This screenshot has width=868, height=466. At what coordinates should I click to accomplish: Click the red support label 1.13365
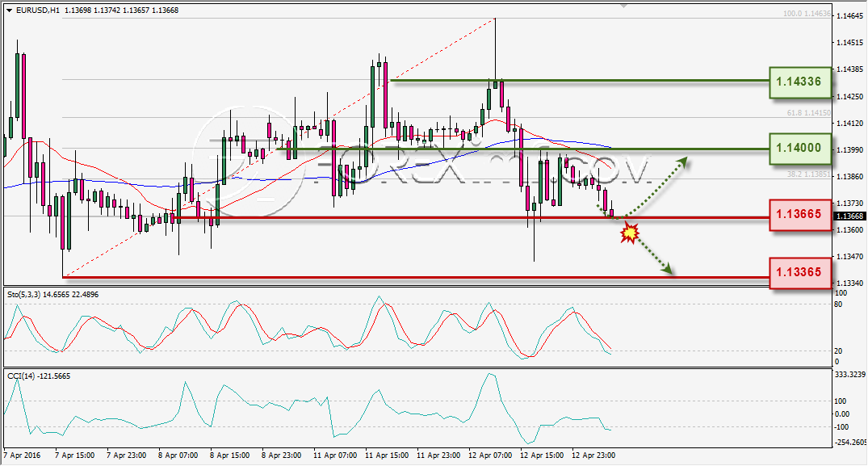point(800,272)
